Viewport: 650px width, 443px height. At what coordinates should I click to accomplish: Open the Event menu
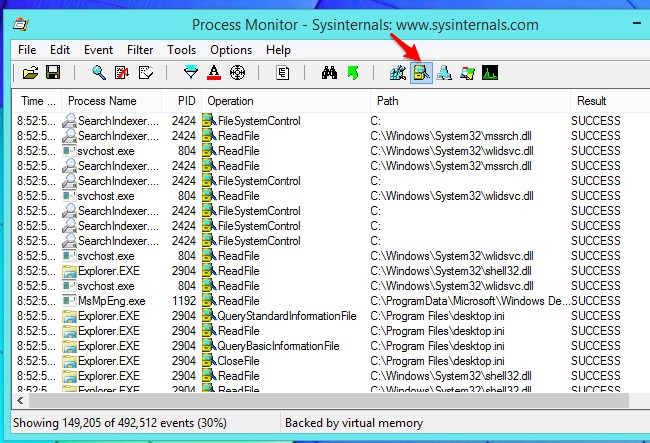[x=98, y=50]
